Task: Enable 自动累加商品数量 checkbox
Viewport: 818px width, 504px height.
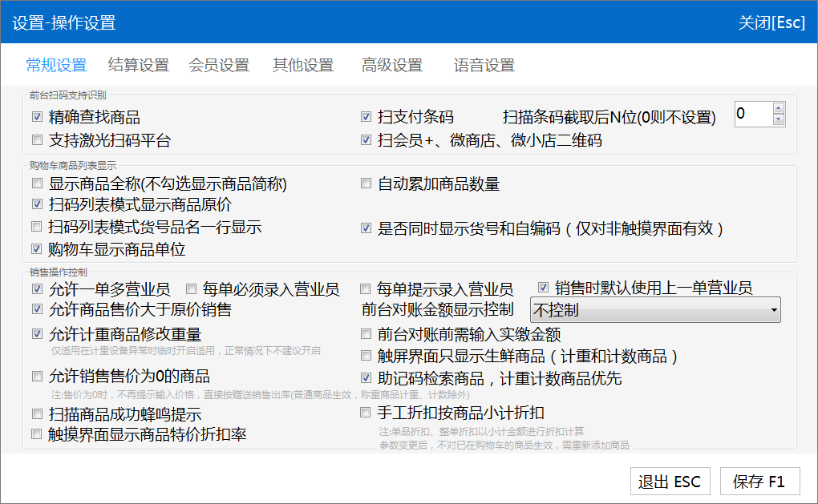Action: point(366,184)
